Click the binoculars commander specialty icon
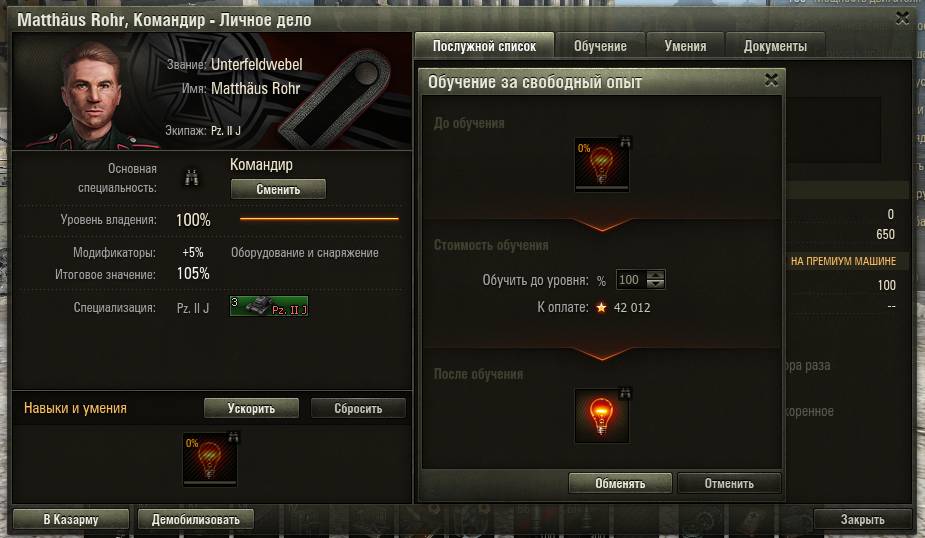 point(191,178)
